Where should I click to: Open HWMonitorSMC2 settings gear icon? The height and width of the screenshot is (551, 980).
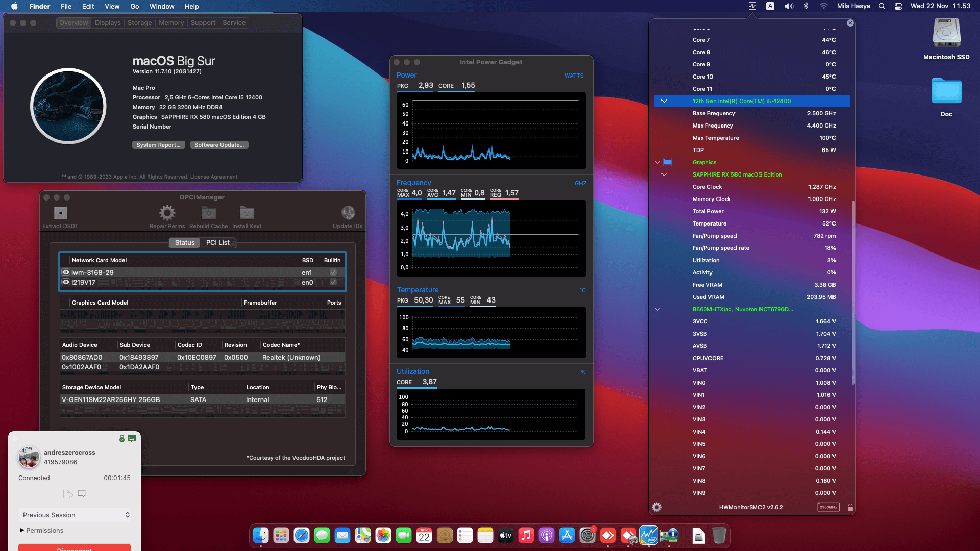[x=657, y=507]
